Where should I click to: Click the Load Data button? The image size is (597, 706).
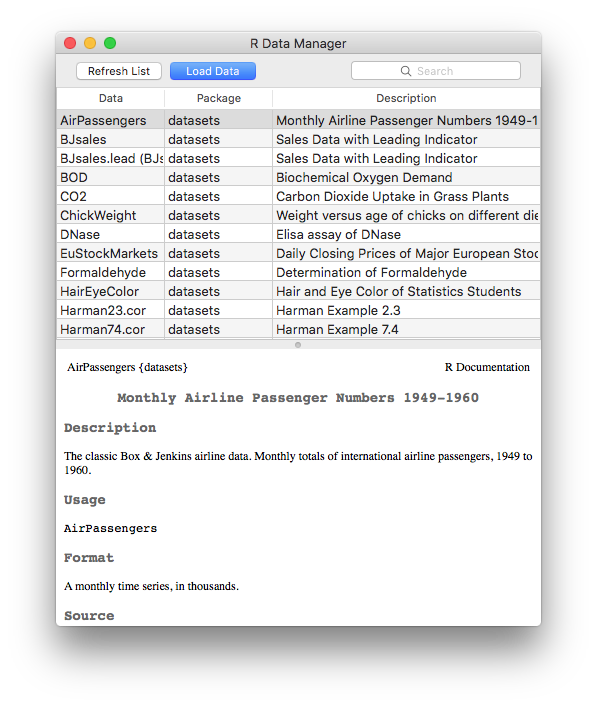point(213,71)
